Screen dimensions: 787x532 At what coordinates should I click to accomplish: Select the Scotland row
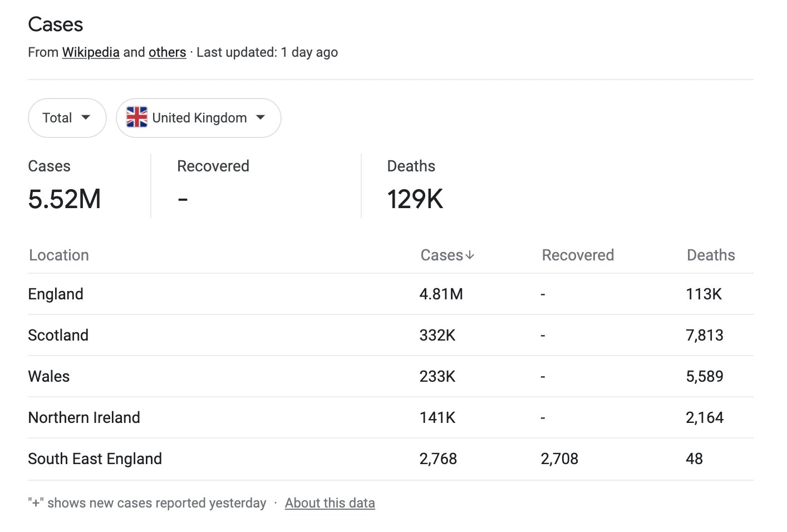tap(391, 335)
